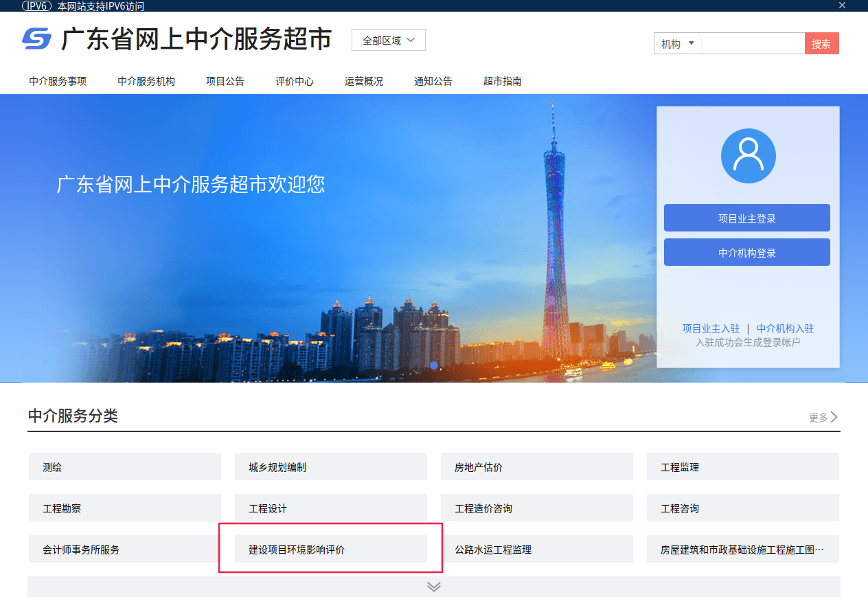
Task: Select 工程设计 service category
Action: [331, 508]
